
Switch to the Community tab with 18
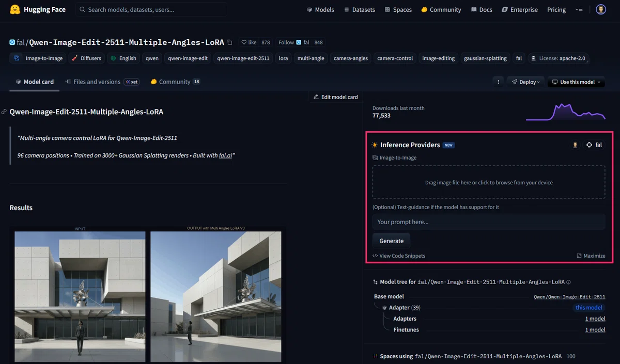175,82
